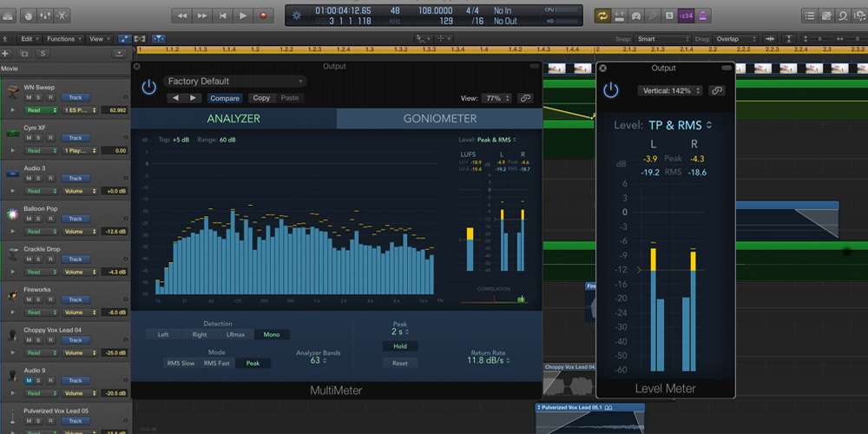Switch to the ANALYZER tab
Viewport: 868px width, 434px height.
[x=233, y=118]
